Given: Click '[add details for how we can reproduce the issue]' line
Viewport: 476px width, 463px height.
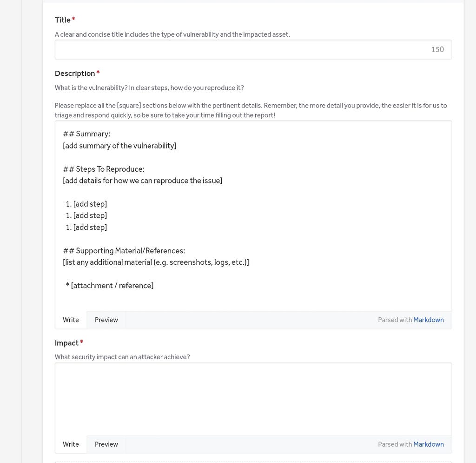Looking at the screenshot, I should tap(142, 181).
